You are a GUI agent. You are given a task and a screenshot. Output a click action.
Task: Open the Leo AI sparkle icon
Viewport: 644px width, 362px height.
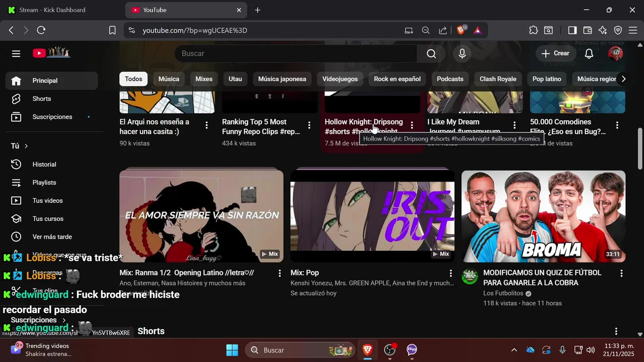coord(603,30)
